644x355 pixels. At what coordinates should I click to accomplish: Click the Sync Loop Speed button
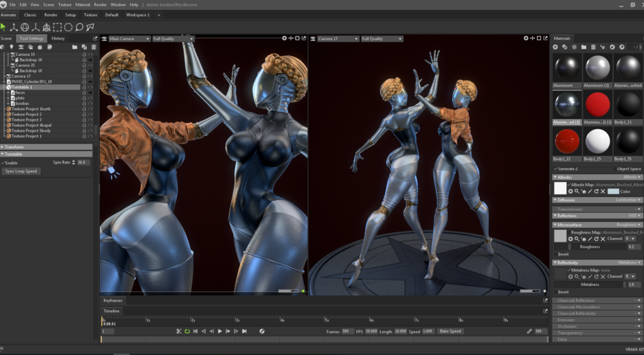[x=21, y=171]
